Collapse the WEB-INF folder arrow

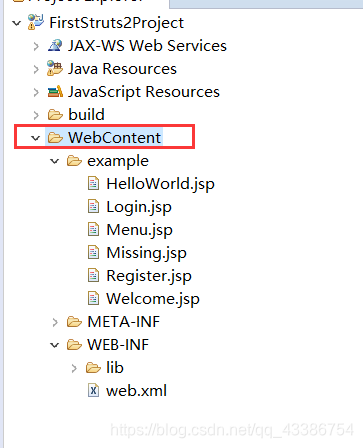pos(54,345)
